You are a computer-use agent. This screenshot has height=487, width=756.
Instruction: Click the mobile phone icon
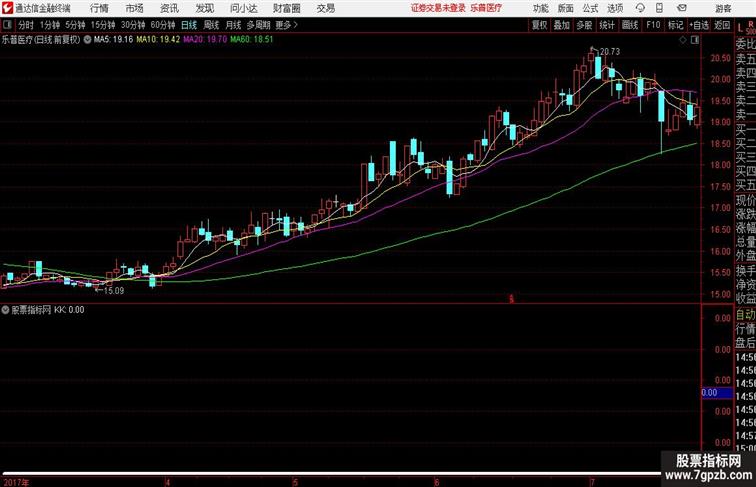pyautogui.click(x=659, y=8)
